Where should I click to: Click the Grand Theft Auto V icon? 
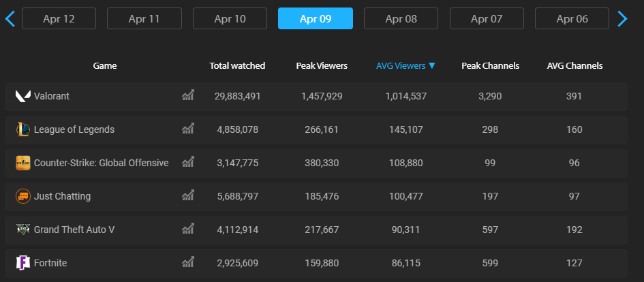coord(23,230)
